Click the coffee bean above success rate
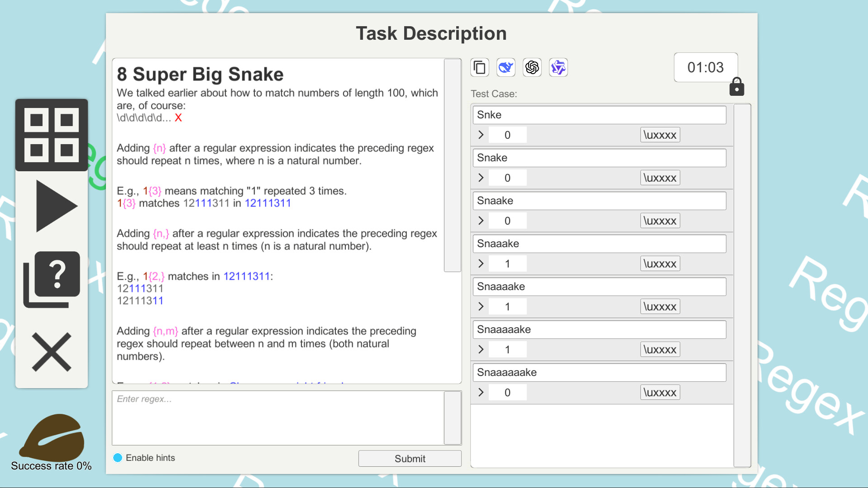The height and width of the screenshot is (488, 868). click(x=51, y=437)
